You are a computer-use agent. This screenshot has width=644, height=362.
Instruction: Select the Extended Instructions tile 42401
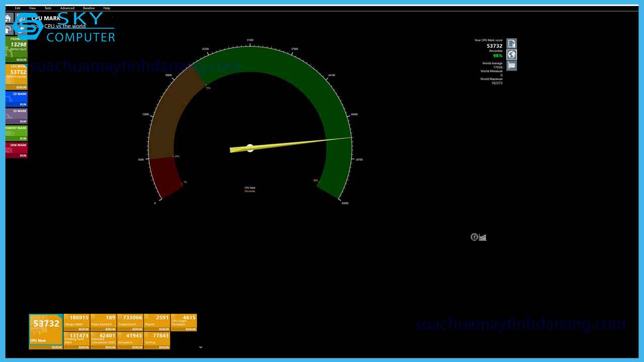(x=103, y=338)
